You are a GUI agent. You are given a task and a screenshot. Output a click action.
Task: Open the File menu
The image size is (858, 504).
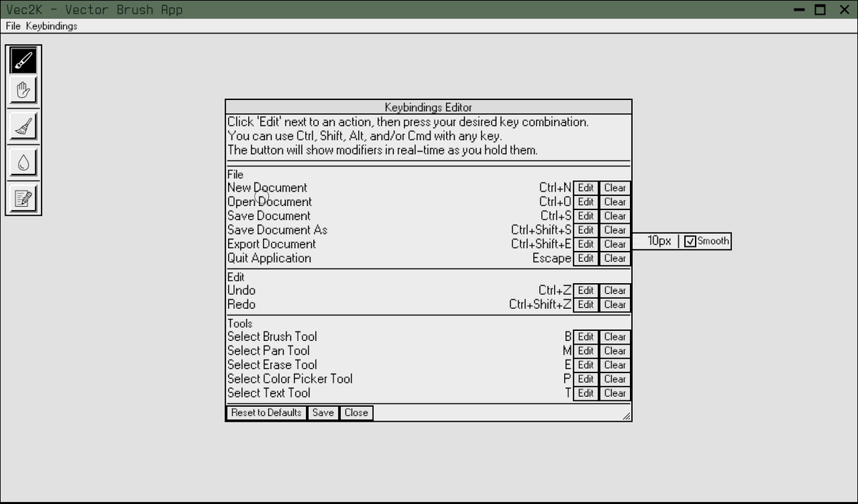(x=11, y=26)
